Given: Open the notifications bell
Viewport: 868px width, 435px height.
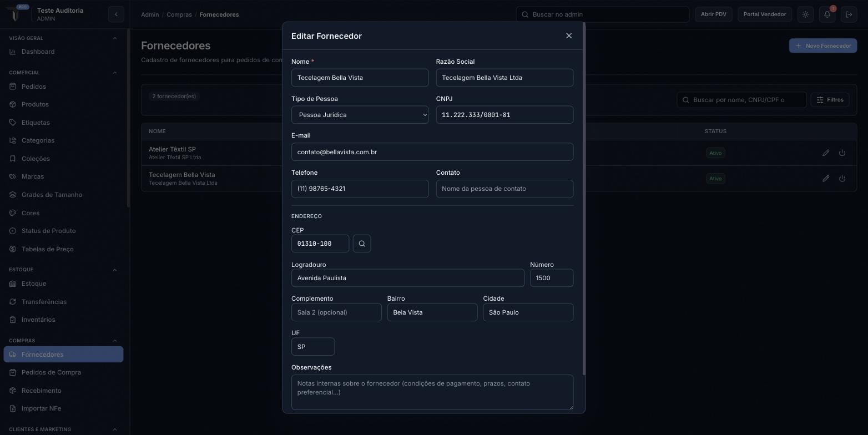Looking at the screenshot, I should tap(827, 14).
